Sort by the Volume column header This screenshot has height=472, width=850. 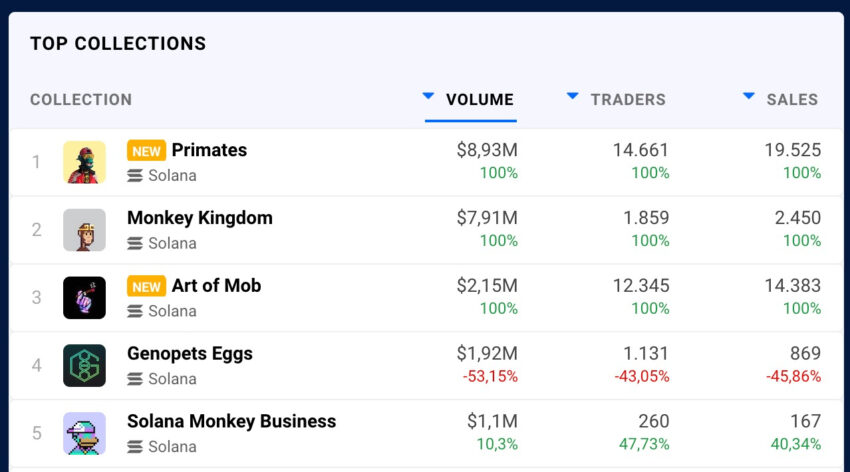tap(479, 100)
